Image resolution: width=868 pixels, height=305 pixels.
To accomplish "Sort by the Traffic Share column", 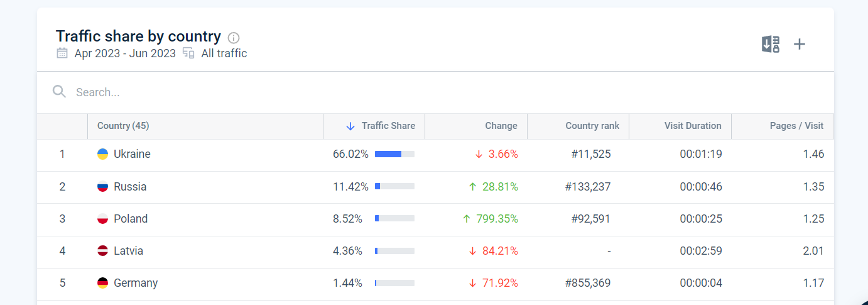I will point(388,126).
